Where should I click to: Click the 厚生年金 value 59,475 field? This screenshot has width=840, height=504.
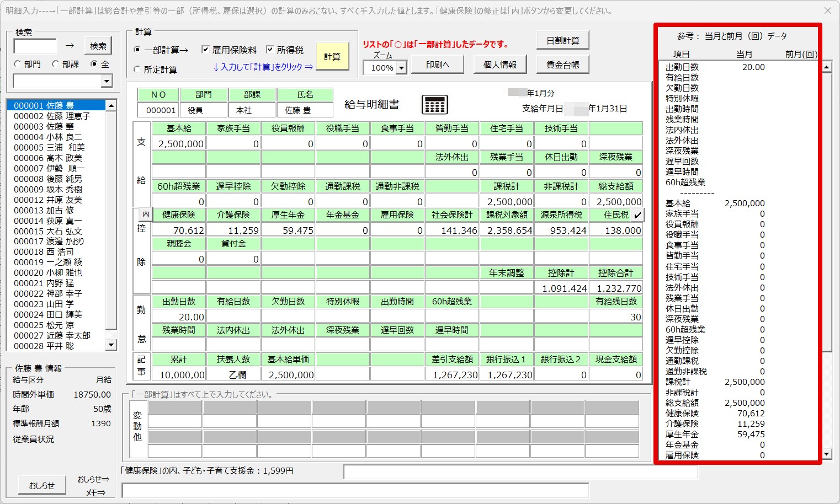pyautogui.click(x=288, y=230)
